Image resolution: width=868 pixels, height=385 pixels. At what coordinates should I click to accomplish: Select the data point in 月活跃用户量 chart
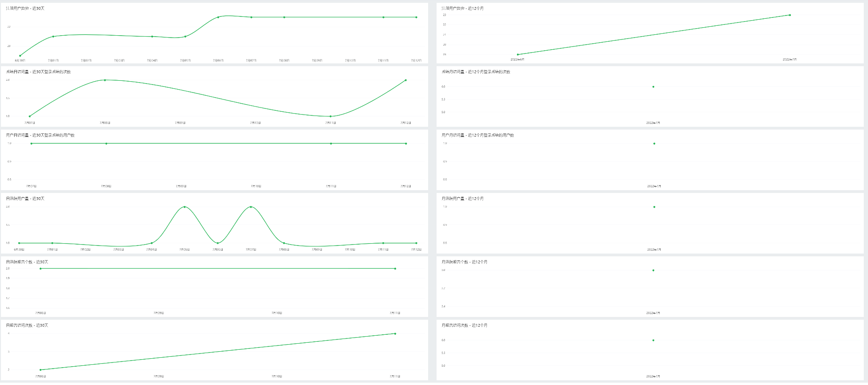coord(654,207)
